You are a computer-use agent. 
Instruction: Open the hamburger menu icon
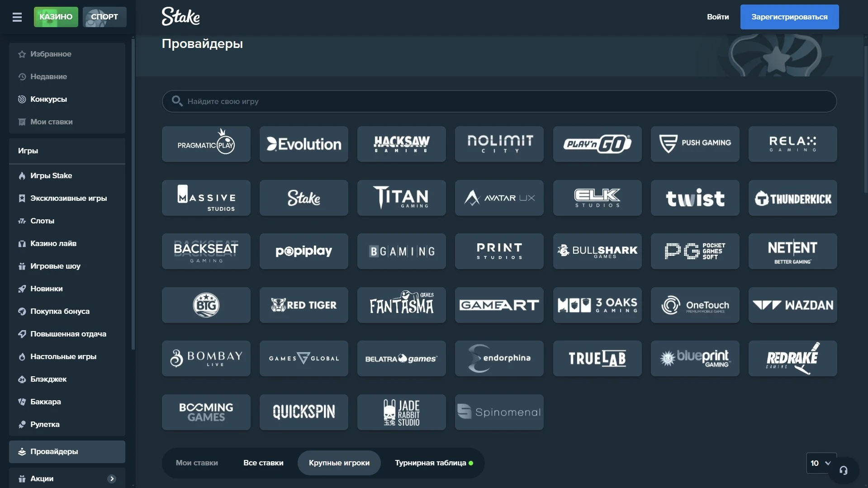click(x=17, y=17)
